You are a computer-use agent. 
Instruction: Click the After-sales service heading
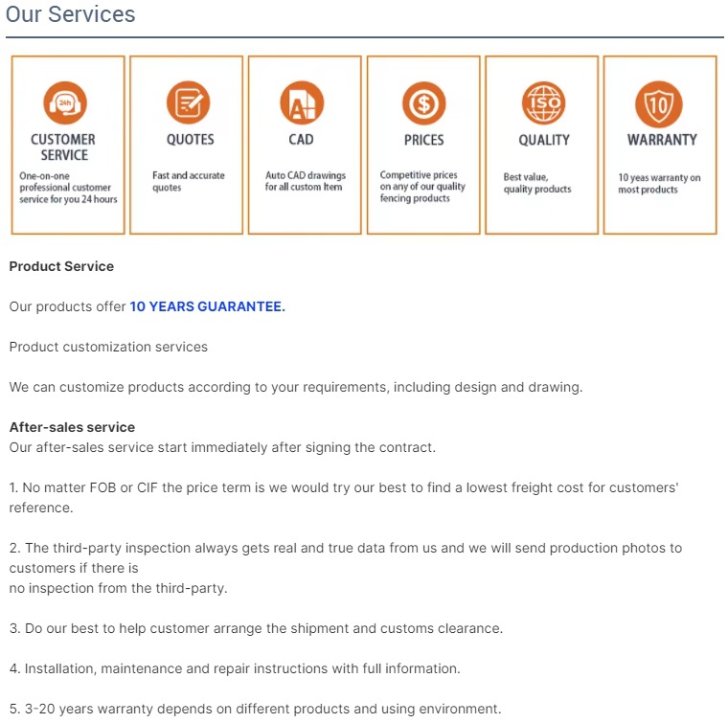point(72,427)
